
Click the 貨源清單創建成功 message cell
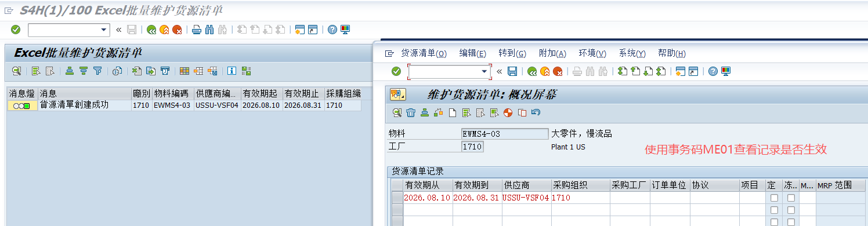point(84,105)
